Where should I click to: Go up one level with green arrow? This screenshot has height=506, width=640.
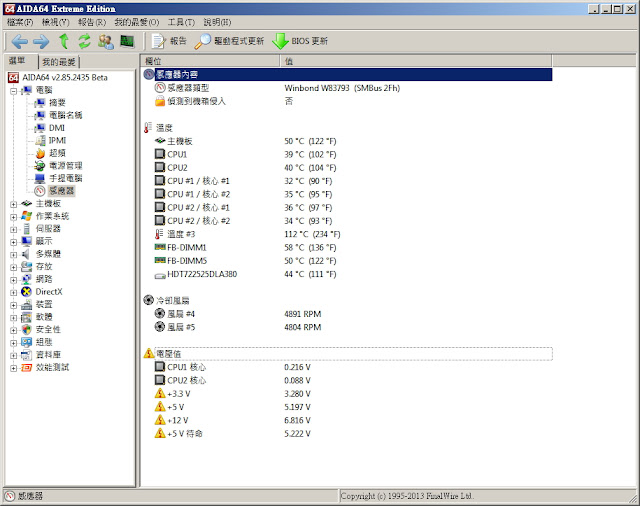pyautogui.click(x=64, y=41)
